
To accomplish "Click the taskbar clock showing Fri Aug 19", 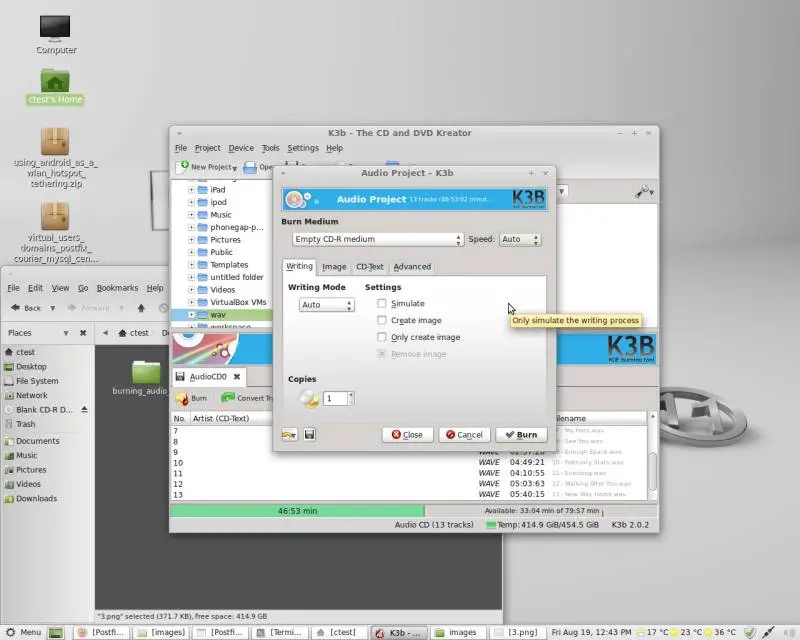I will coord(591,632).
